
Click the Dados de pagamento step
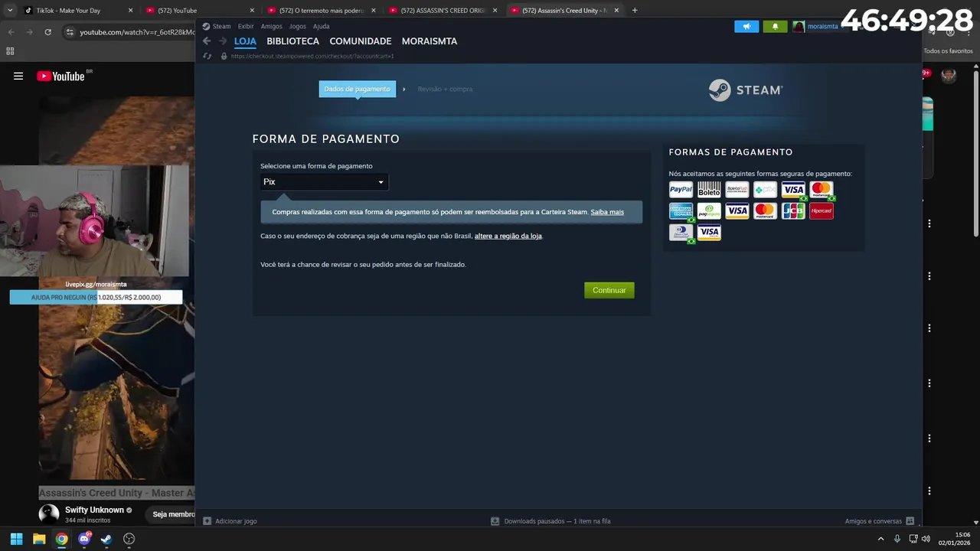click(x=358, y=89)
